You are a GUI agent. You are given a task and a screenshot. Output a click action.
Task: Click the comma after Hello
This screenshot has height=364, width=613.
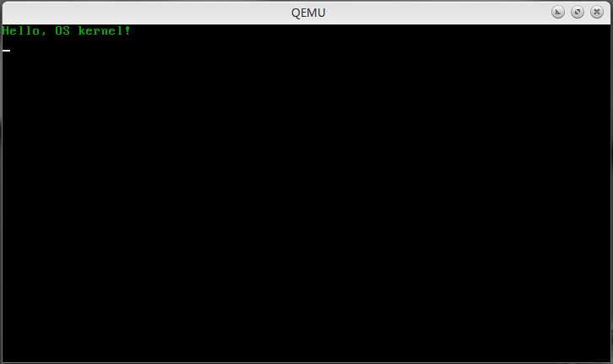click(43, 34)
